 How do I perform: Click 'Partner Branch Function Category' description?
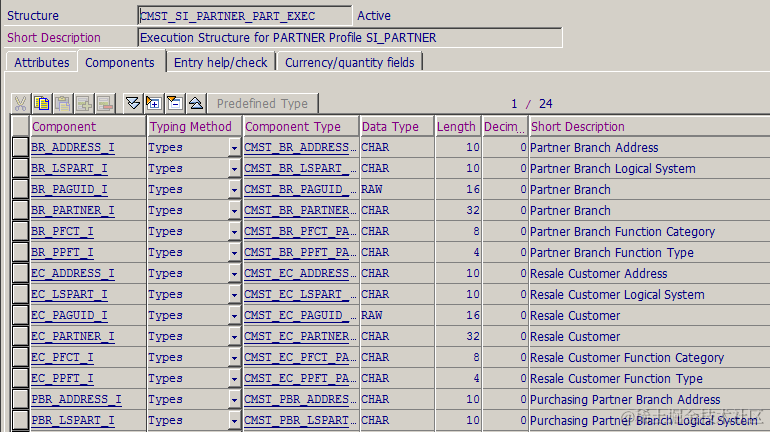(x=622, y=232)
